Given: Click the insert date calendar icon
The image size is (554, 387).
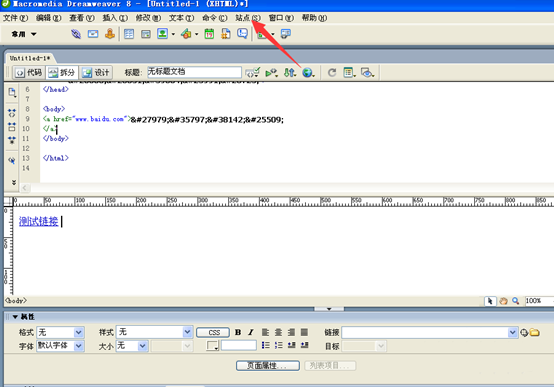Looking at the screenshot, I should point(209,34).
